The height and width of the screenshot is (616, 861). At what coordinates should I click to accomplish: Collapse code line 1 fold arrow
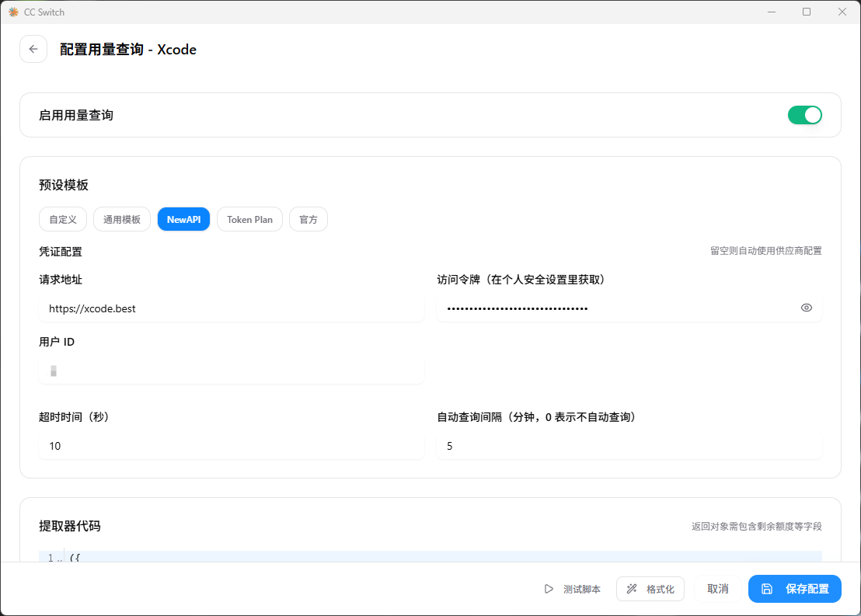pyautogui.click(x=60, y=559)
